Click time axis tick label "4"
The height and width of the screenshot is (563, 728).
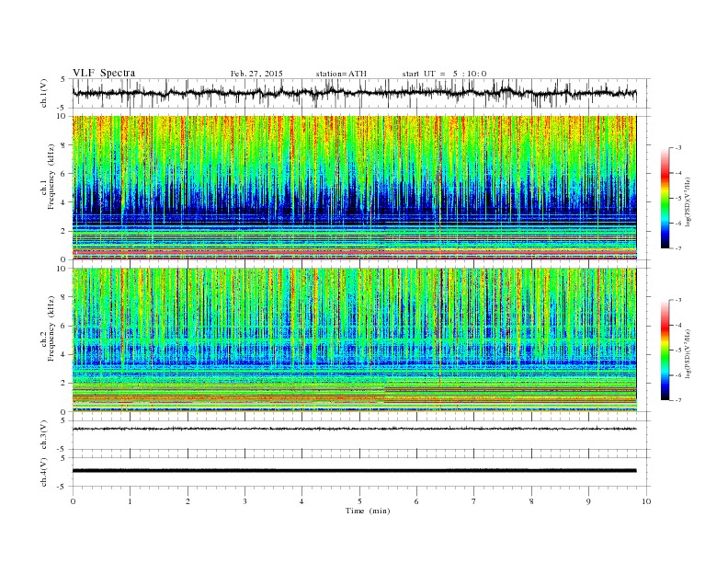301,501
